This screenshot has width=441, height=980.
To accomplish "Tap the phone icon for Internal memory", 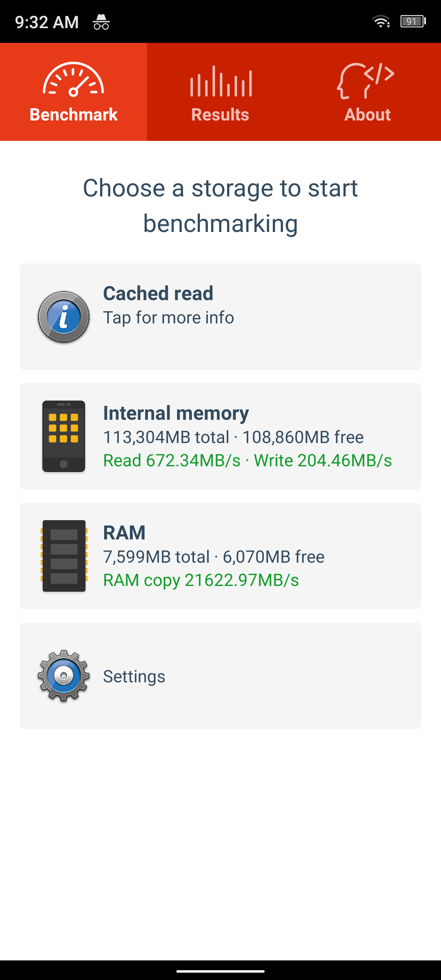I will 64,436.
